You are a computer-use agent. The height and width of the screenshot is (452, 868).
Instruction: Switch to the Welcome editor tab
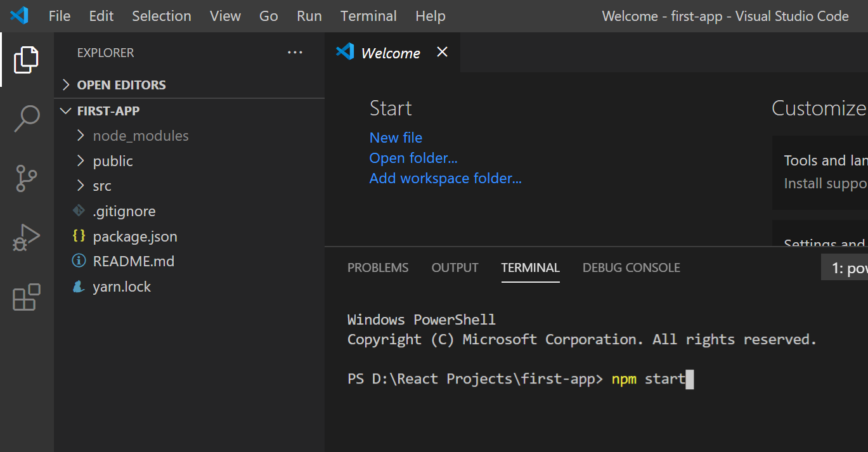point(392,53)
